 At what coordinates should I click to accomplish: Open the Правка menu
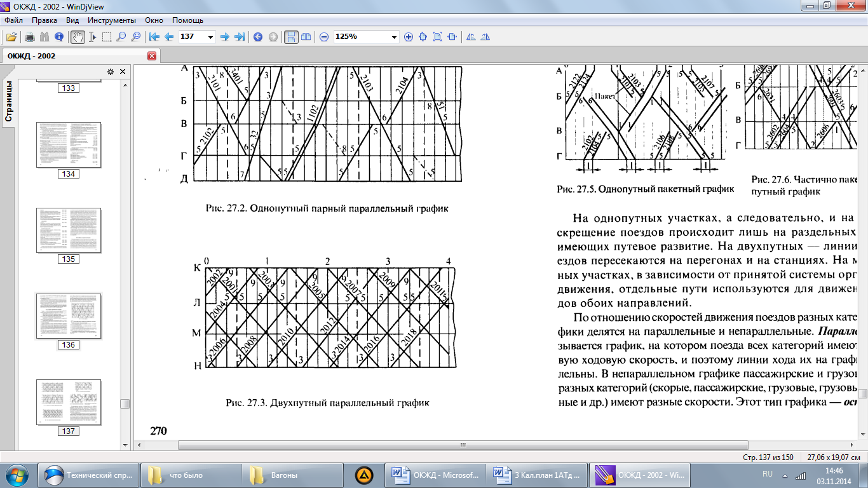pos(44,20)
